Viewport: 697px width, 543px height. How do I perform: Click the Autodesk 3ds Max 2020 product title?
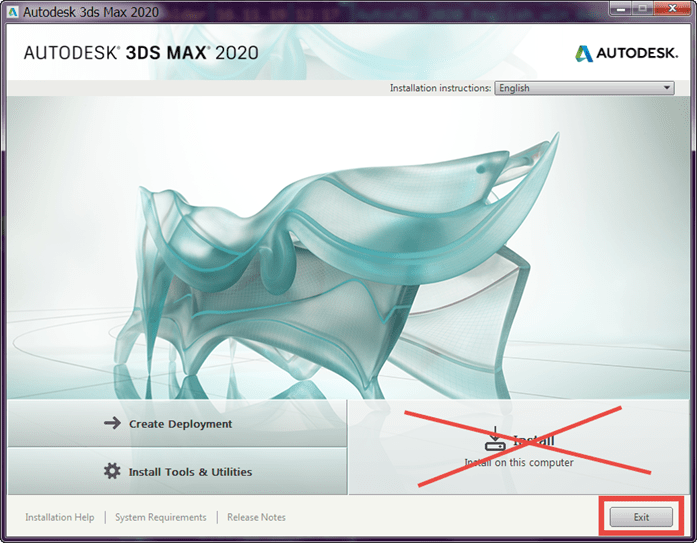pyautogui.click(x=141, y=53)
